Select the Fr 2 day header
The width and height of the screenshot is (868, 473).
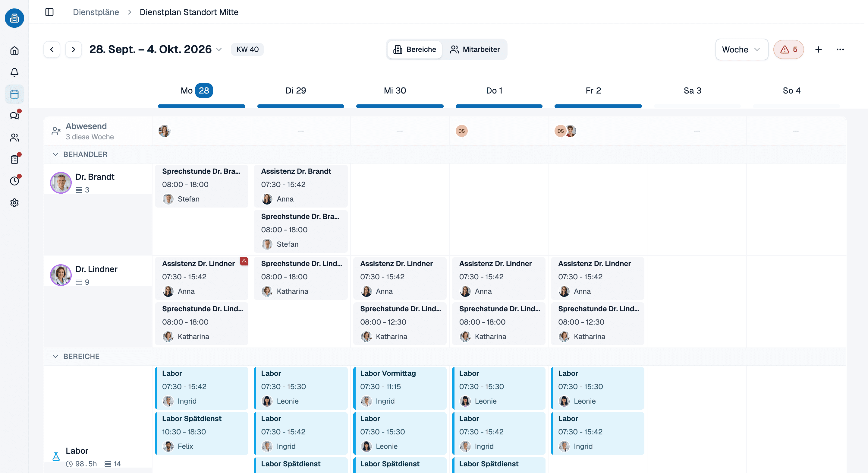(593, 90)
